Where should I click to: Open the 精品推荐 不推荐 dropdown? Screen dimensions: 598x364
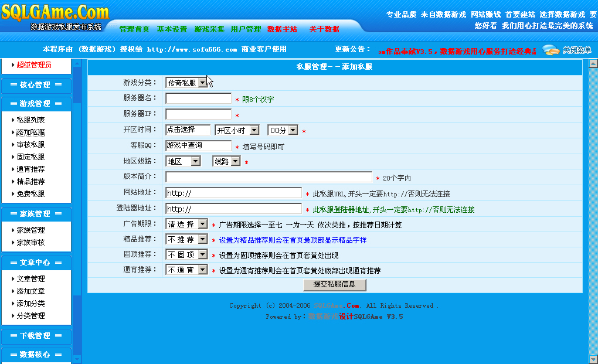coord(186,240)
